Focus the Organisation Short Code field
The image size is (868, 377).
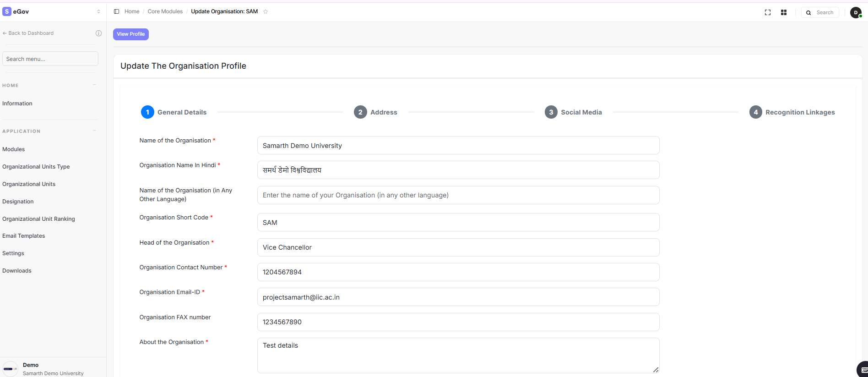(x=458, y=222)
